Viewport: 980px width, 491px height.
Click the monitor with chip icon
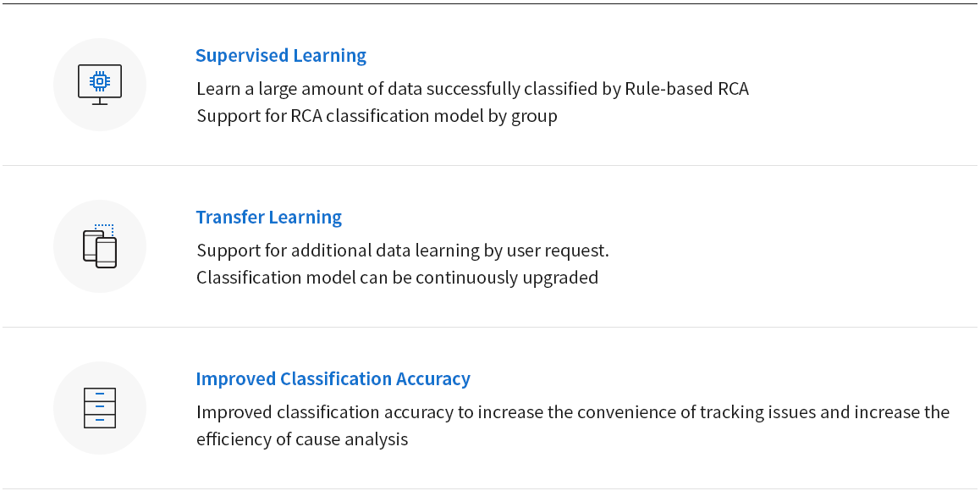[99, 85]
